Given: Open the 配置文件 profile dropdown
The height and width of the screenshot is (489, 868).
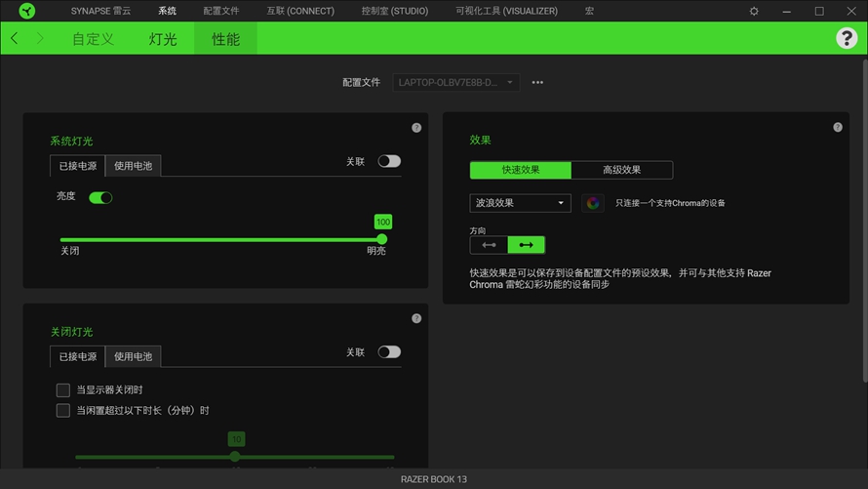Looking at the screenshot, I should pyautogui.click(x=456, y=83).
